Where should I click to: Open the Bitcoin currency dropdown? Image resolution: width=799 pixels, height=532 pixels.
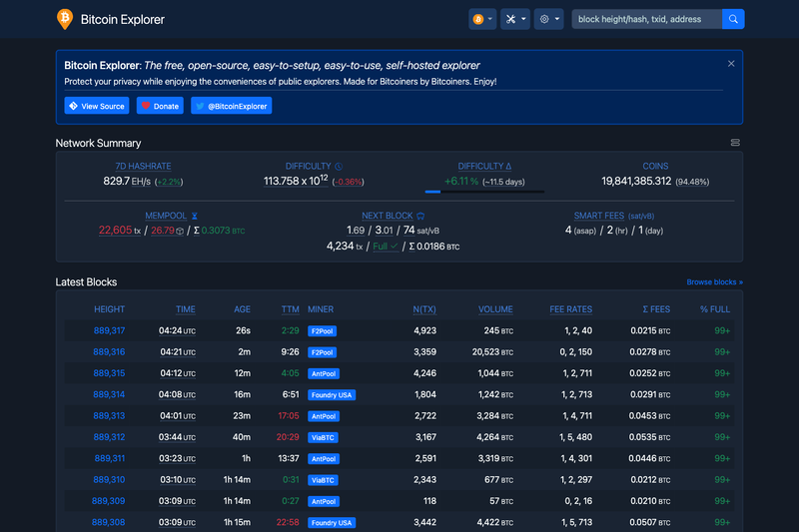[x=482, y=19]
